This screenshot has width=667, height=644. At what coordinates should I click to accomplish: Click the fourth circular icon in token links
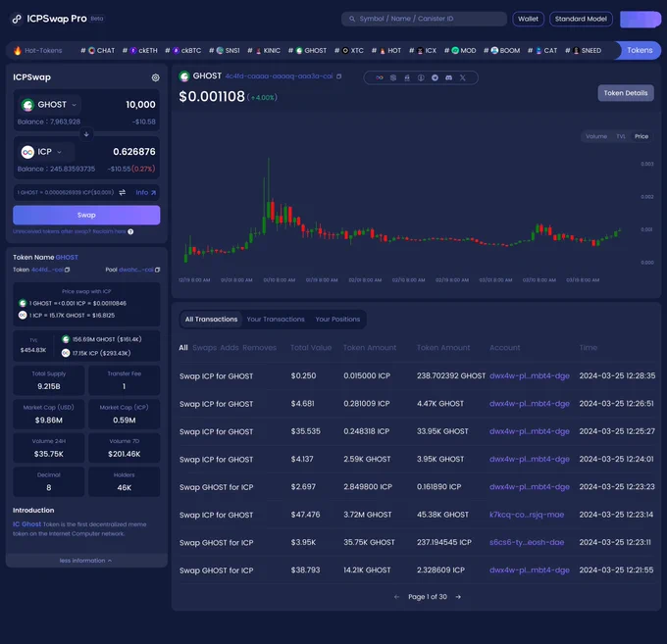421,77
